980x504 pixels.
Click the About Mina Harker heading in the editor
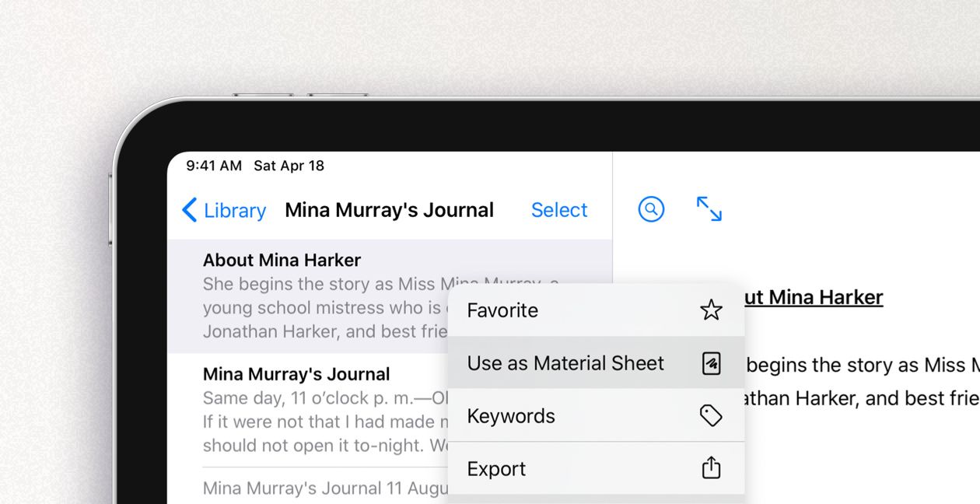(814, 297)
